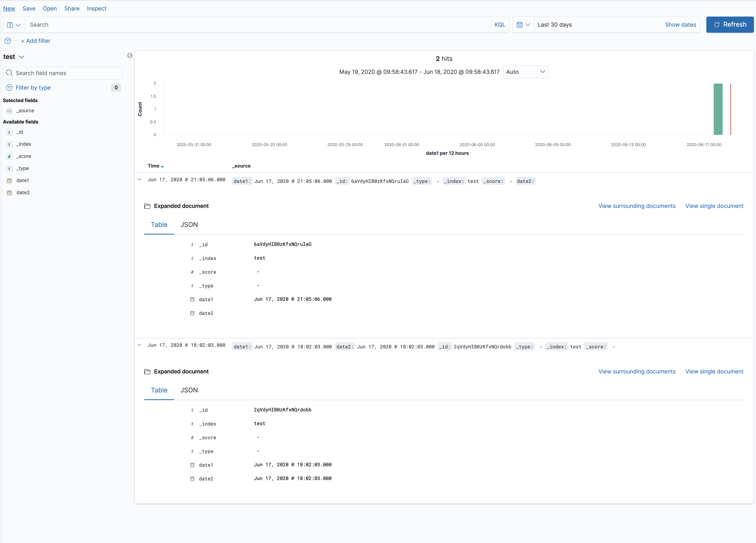Click the green histogram bar
This screenshot has height=543, width=756.
(x=718, y=109)
